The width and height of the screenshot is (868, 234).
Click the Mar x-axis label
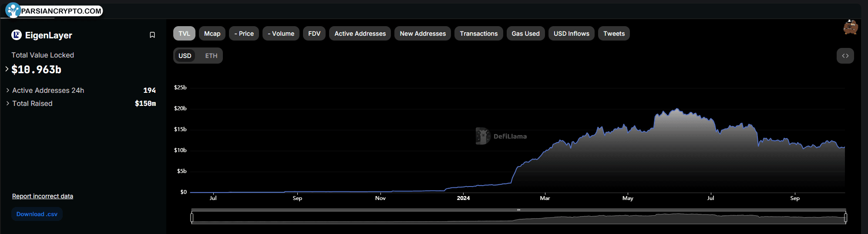click(545, 198)
